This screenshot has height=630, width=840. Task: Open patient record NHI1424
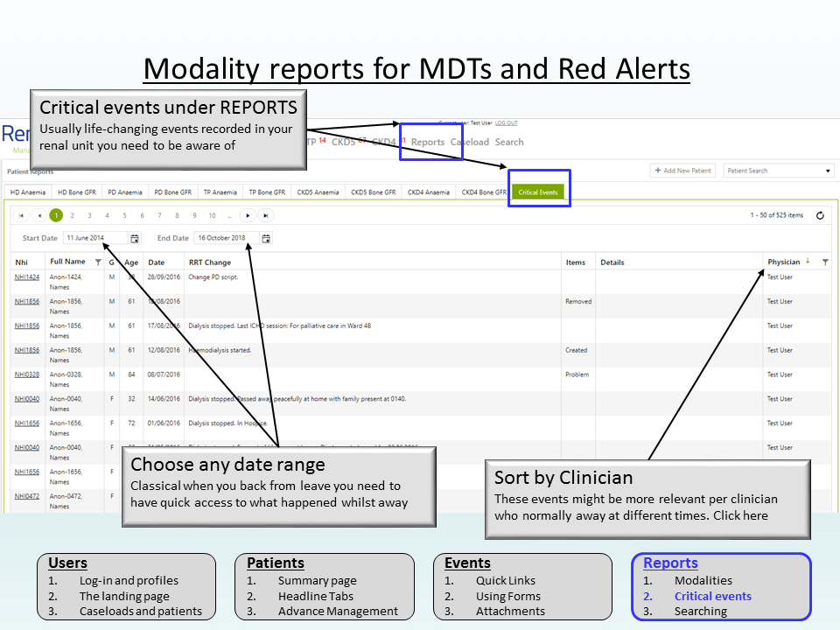(x=27, y=277)
